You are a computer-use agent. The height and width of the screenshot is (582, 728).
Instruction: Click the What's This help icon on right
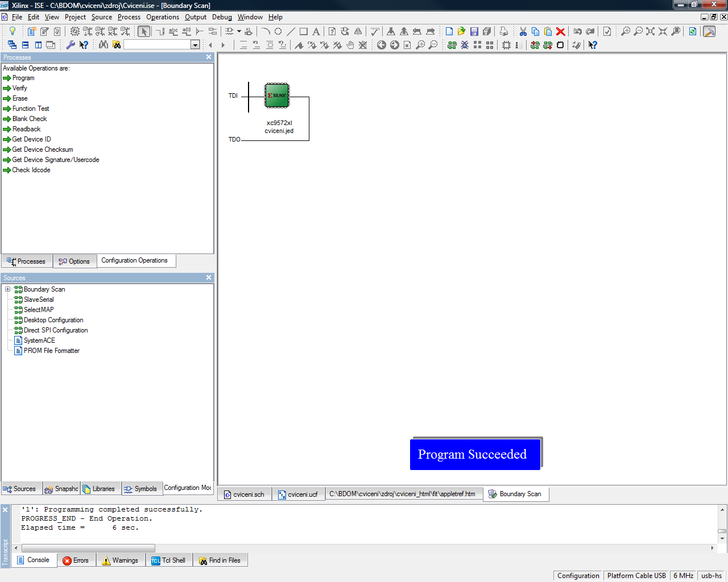tap(592, 44)
